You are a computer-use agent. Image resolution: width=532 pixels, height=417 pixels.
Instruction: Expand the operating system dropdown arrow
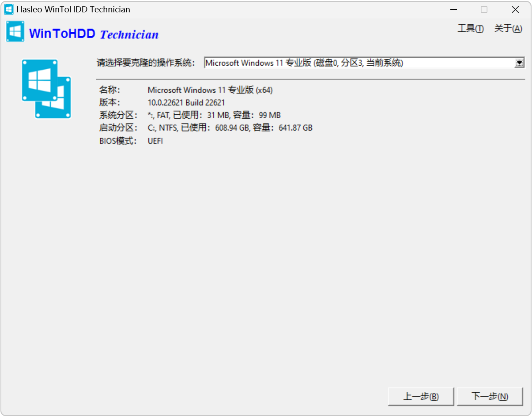[x=519, y=63]
